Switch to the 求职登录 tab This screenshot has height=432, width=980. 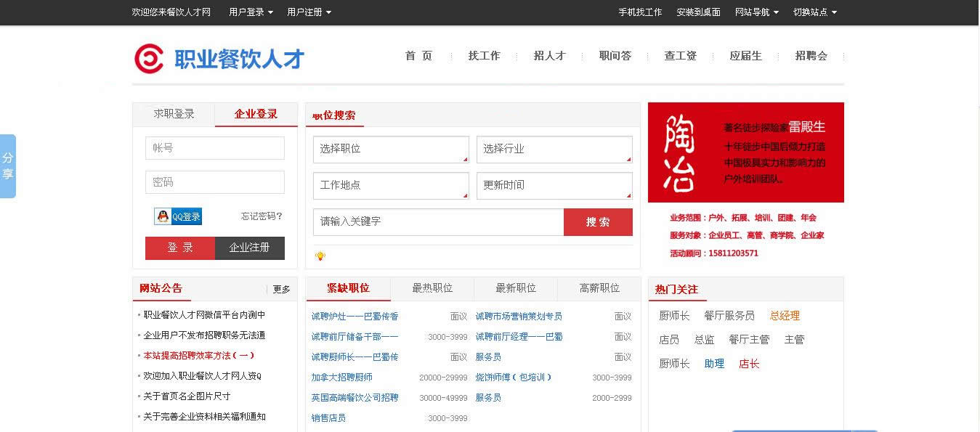[x=174, y=114]
